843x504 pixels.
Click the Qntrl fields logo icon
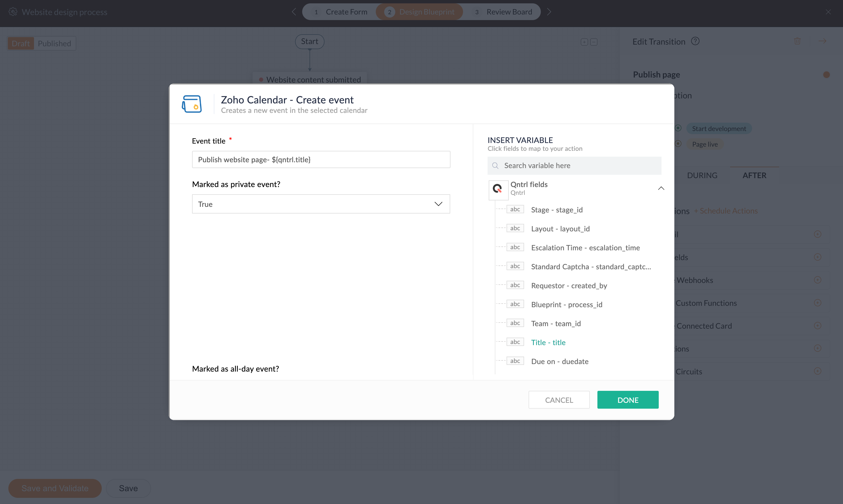pos(498,188)
